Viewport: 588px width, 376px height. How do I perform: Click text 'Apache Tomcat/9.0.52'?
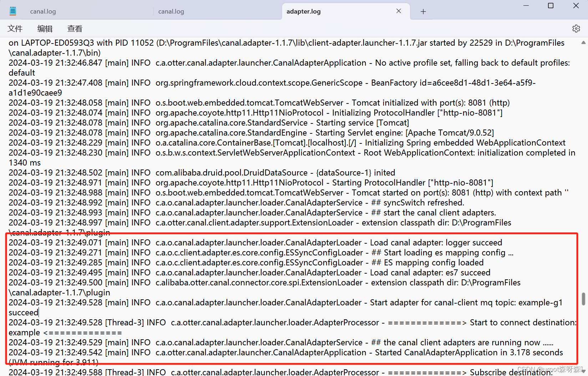(x=450, y=133)
